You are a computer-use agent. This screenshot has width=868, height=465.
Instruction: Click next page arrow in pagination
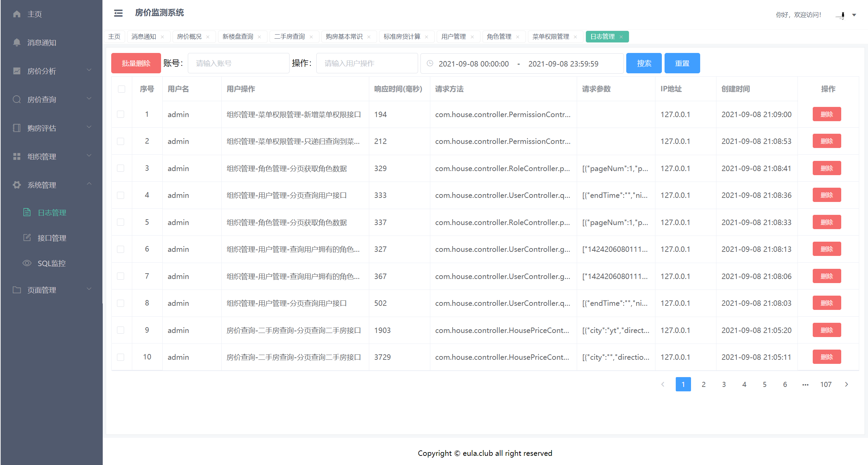tap(846, 384)
